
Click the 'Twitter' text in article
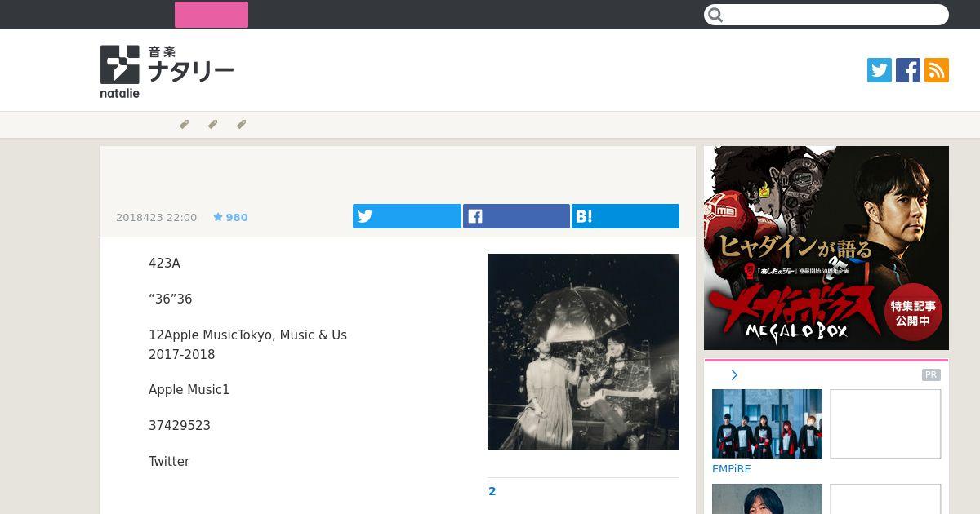tap(169, 462)
